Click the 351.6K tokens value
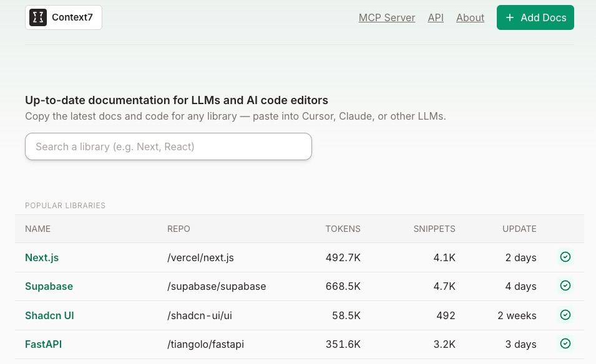This screenshot has width=596, height=364. click(x=343, y=344)
